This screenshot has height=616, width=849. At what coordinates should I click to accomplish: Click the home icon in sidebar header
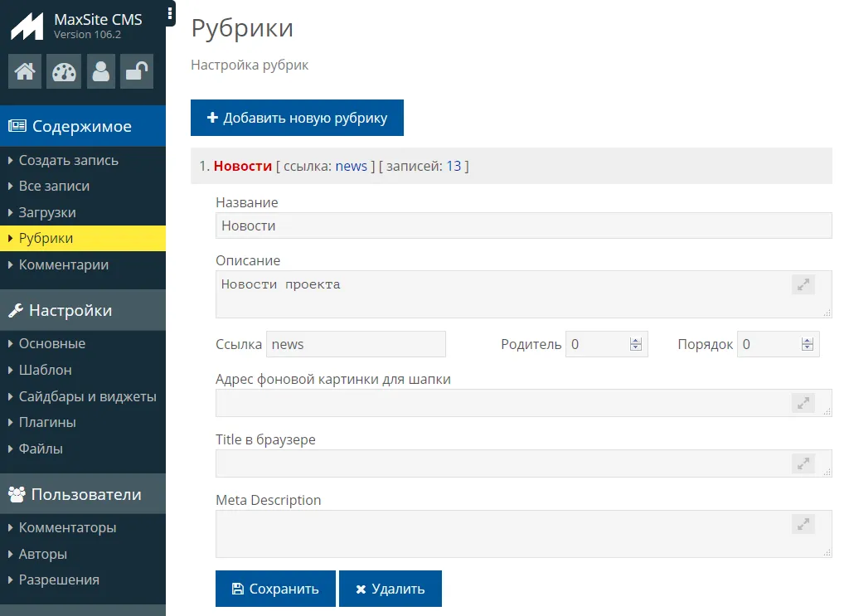25,71
